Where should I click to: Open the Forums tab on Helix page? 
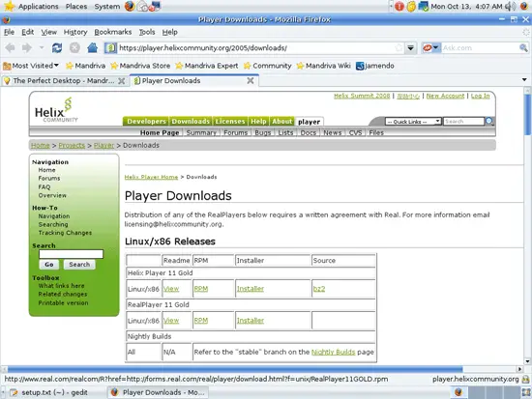click(235, 132)
